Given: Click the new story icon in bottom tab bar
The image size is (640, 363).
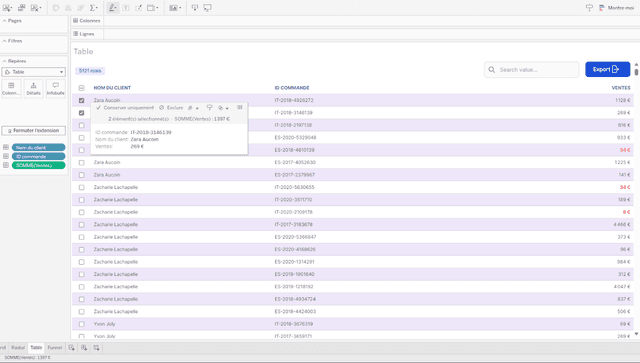Looking at the screenshot, I should tap(96, 347).
